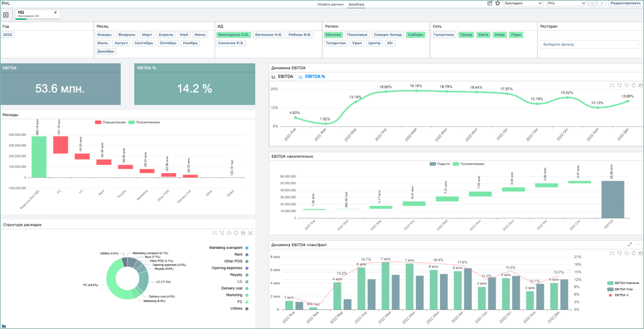Click the Отрицательное red legend swatch
The height and width of the screenshot is (329, 644).
98,122
